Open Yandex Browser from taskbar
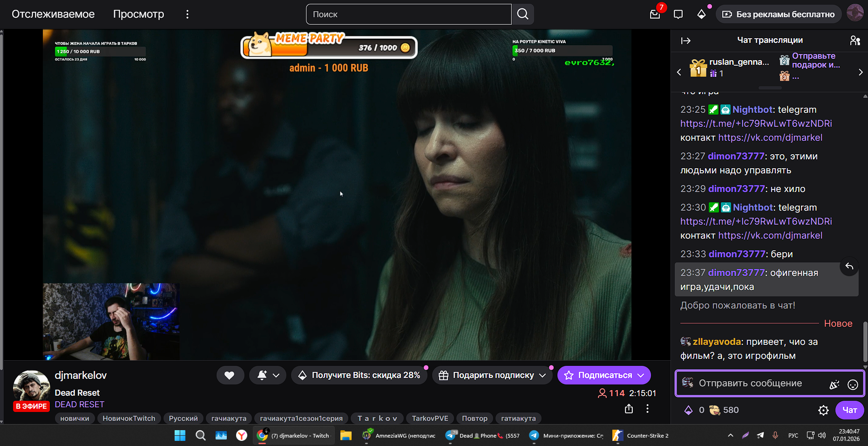 241,436
